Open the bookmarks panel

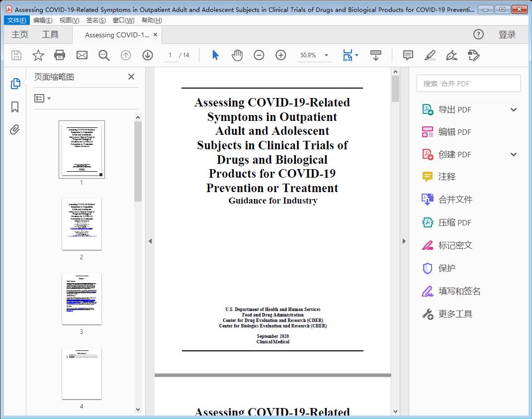[x=15, y=107]
